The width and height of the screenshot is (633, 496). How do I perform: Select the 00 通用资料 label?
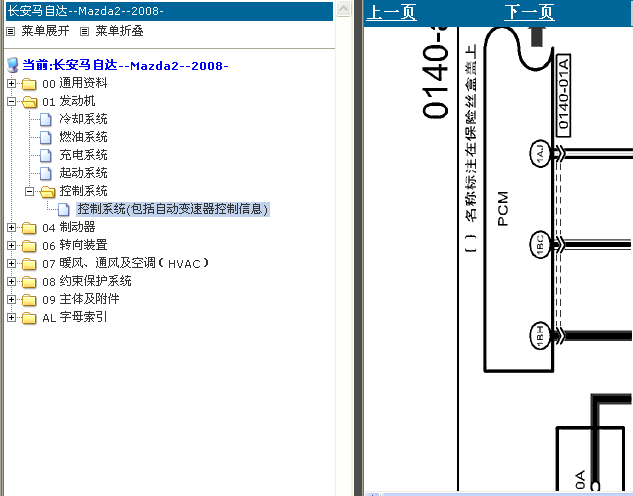pyautogui.click(x=75, y=83)
